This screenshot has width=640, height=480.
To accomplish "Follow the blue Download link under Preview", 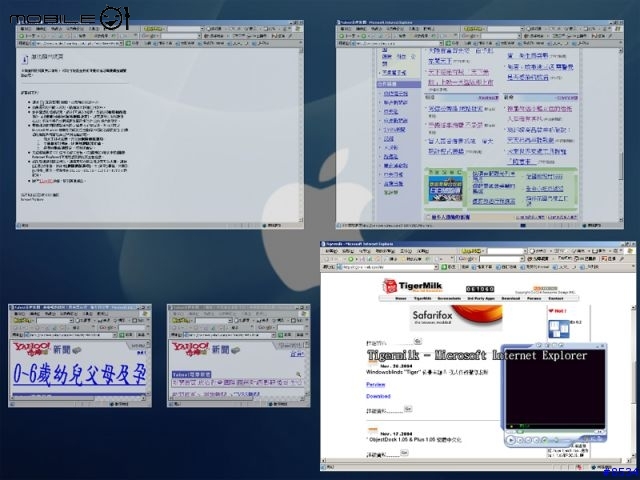I will [x=378, y=396].
